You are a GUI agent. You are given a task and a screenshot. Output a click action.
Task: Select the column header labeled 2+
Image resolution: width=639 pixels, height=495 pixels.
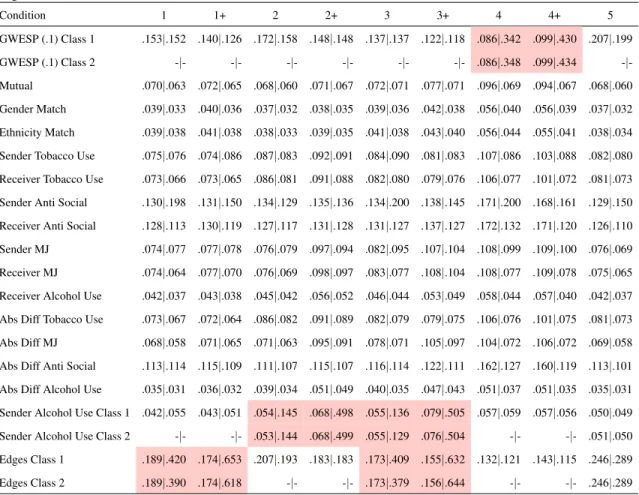(x=331, y=15)
